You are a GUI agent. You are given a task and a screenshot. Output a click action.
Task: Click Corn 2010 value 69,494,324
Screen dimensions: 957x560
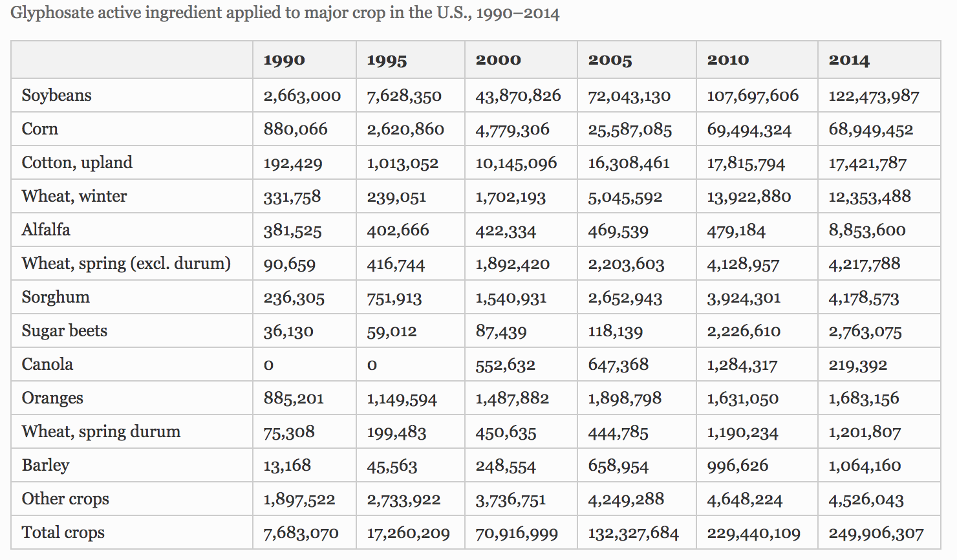[749, 130]
